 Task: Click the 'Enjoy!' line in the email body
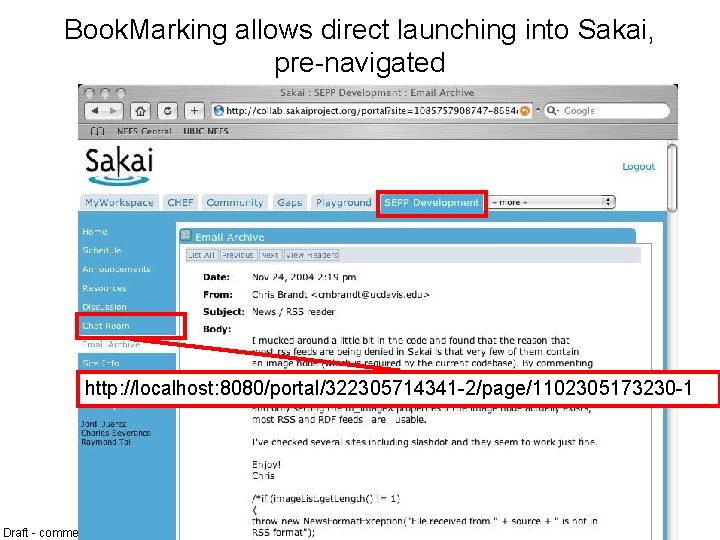click(x=266, y=465)
